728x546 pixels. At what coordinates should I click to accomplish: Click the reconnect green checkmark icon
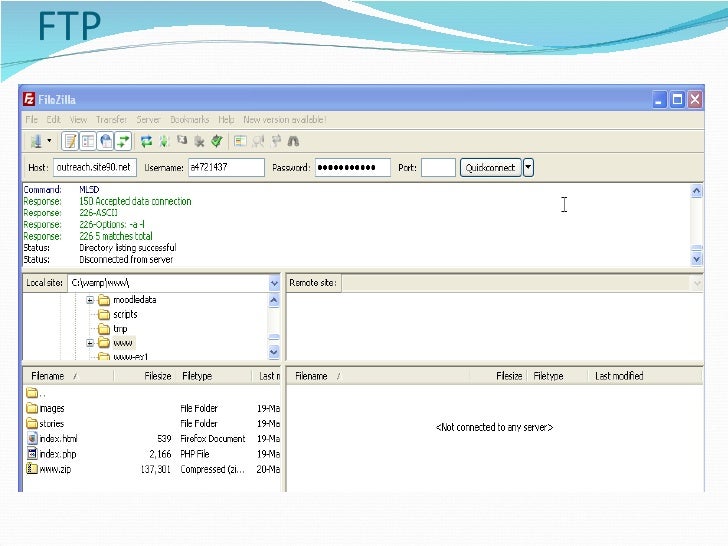(217, 141)
